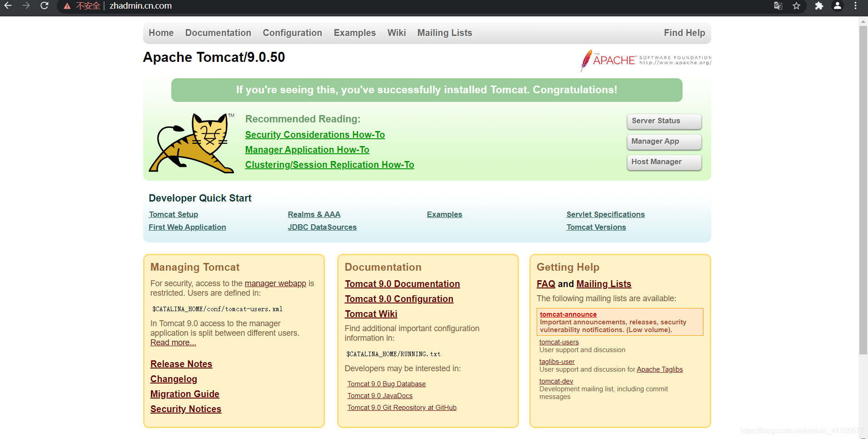Click the Server Status button

click(x=664, y=121)
